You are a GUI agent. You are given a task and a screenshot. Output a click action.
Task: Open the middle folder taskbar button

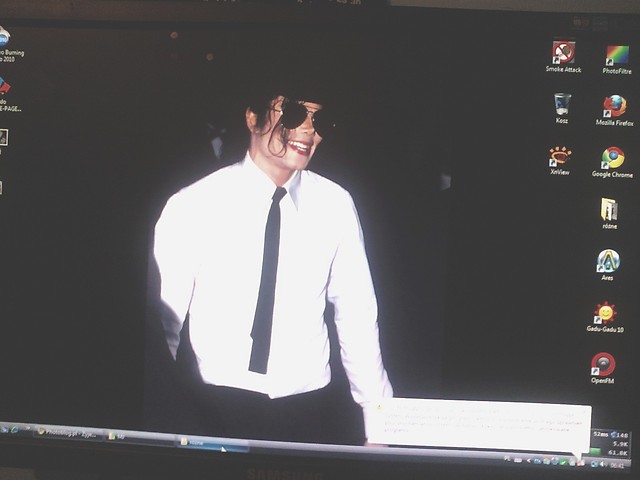[140, 438]
